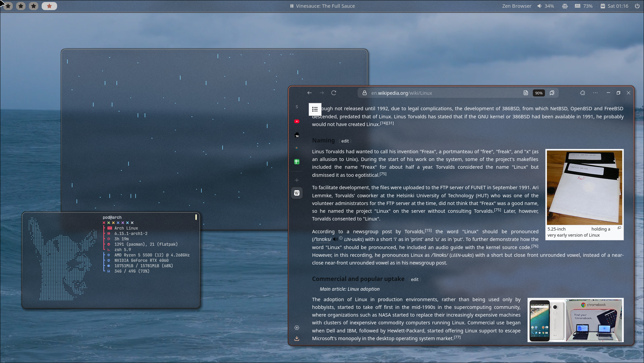Reset the 90% zoom level indicator
This screenshot has width=644, height=363.
(539, 93)
